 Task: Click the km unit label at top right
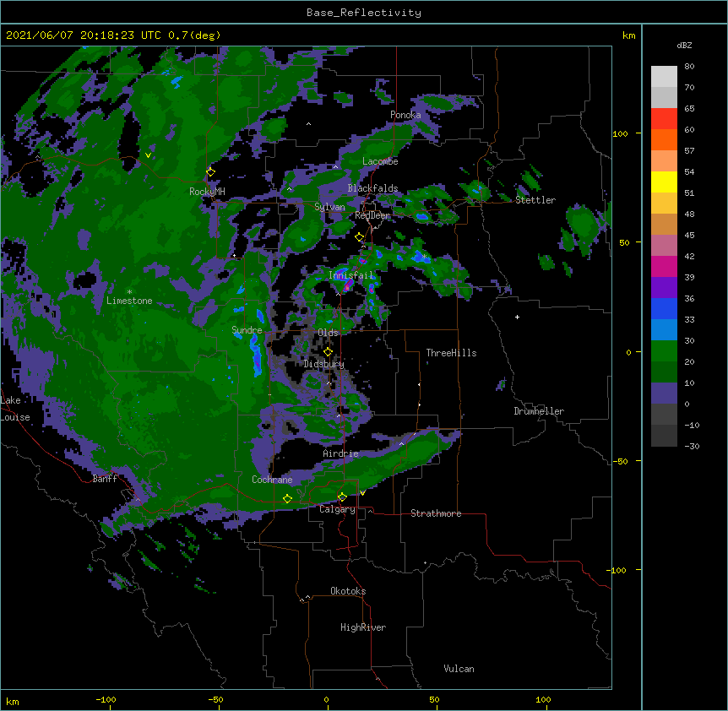point(628,35)
